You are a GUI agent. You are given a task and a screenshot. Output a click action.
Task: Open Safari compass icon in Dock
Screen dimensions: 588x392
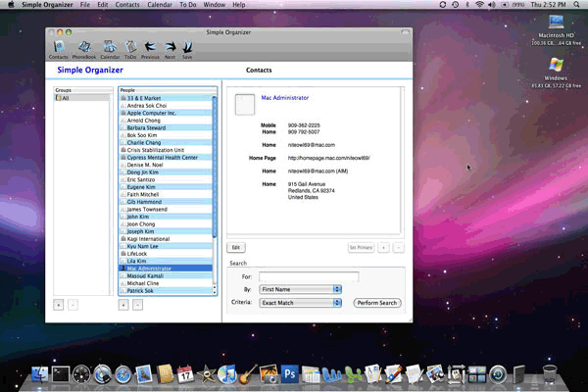tap(123, 374)
